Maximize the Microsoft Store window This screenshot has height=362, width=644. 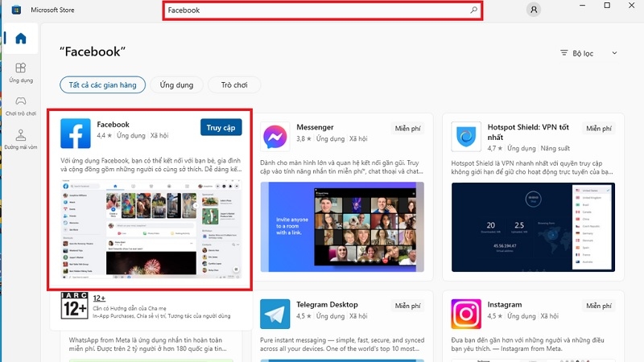pyautogui.click(x=607, y=6)
